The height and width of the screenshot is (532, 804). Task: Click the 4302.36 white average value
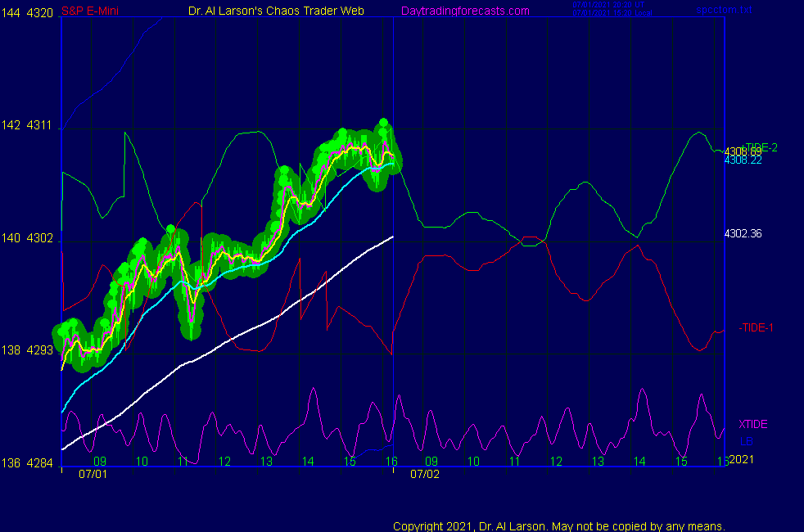pyautogui.click(x=743, y=234)
